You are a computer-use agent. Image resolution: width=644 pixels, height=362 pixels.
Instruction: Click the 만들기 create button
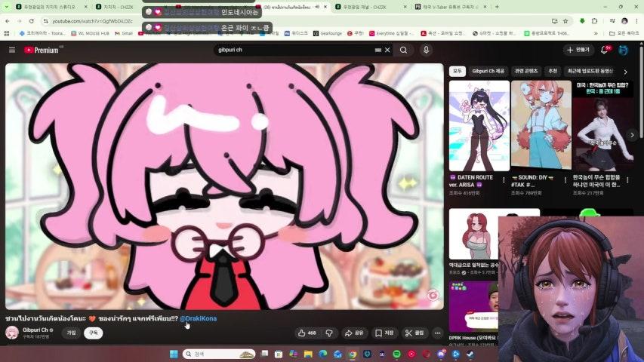[578, 50]
